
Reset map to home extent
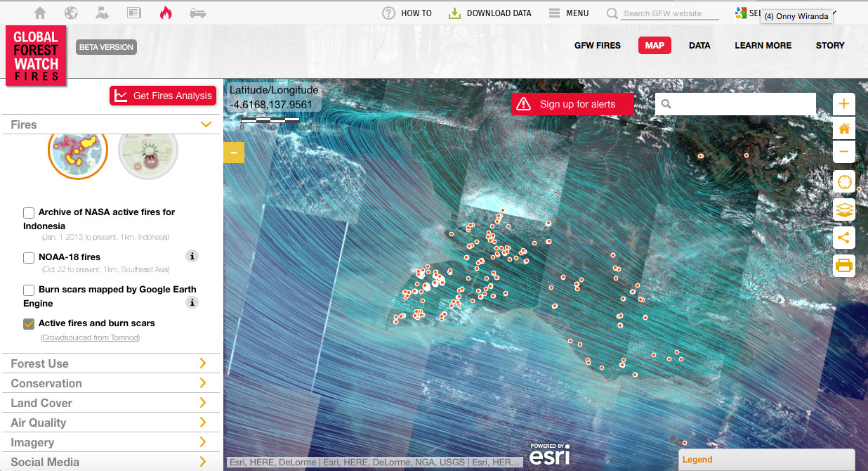[x=843, y=129]
